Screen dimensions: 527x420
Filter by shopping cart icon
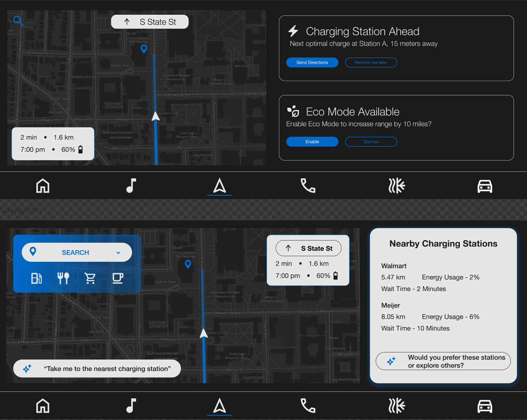coord(90,278)
